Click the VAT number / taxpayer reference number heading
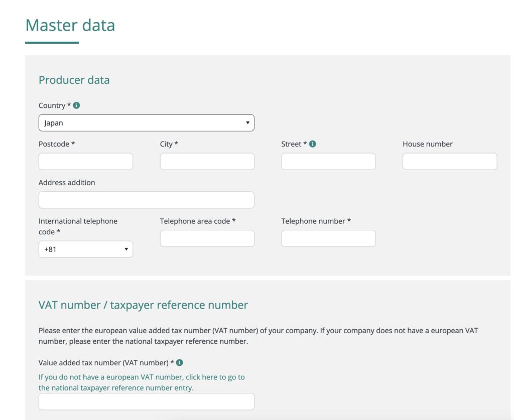Viewport: 514px width, 420px height. [143, 305]
